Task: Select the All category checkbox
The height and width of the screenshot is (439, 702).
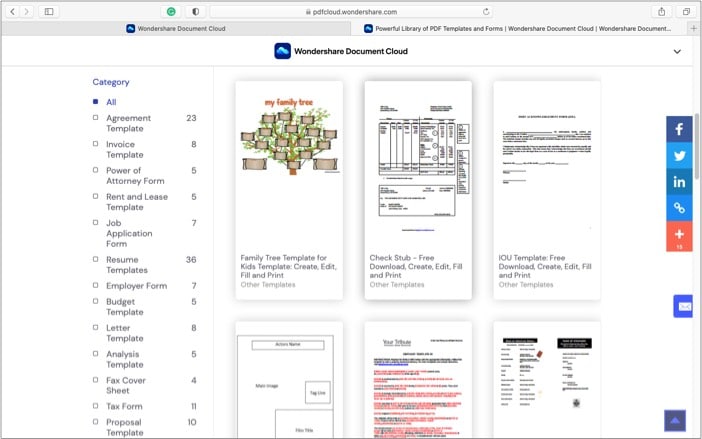Action: pyautogui.click(x=95, y=102)
